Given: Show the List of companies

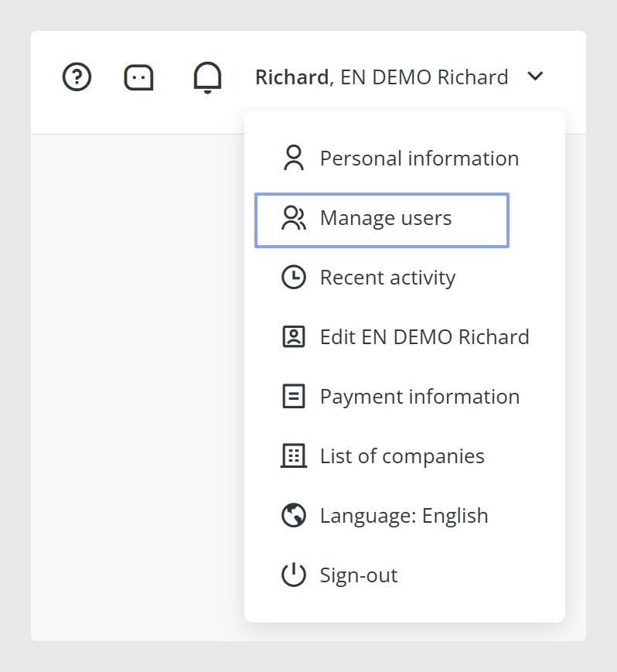Looking at the screenshot, I should tap(404, 456).
